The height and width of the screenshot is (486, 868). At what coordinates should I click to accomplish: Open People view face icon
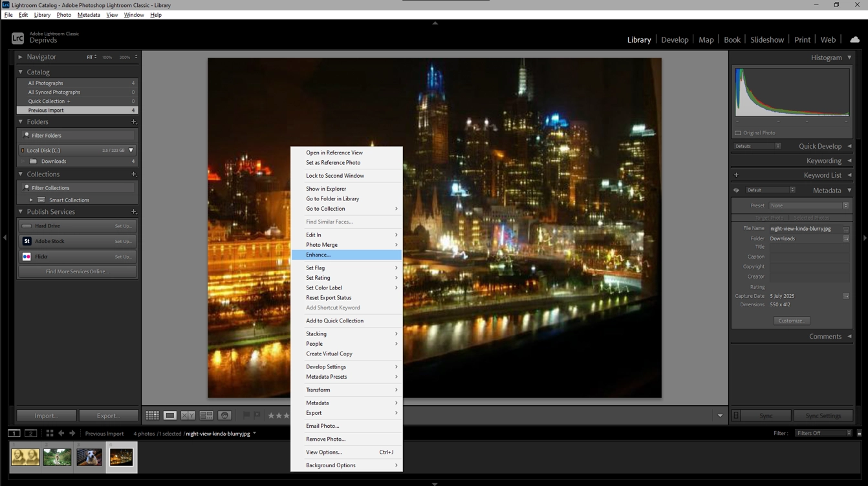click(224, 416)
